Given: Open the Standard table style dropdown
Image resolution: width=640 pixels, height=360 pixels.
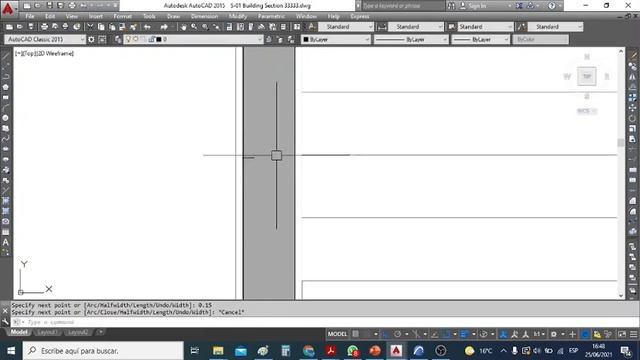Looking at the screenshot, I should pos(485,27).
